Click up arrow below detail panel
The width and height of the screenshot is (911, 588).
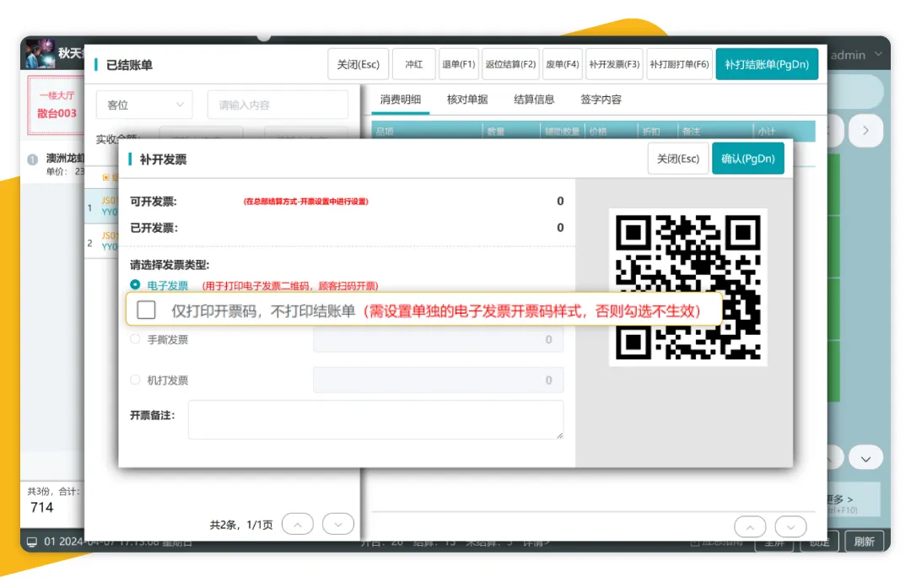coord(750,527)
